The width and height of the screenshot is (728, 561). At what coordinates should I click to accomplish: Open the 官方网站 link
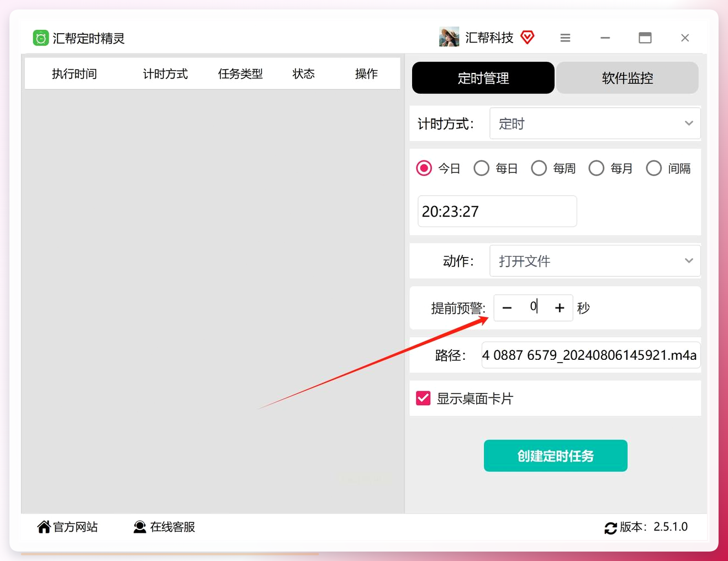click(76, 527)
